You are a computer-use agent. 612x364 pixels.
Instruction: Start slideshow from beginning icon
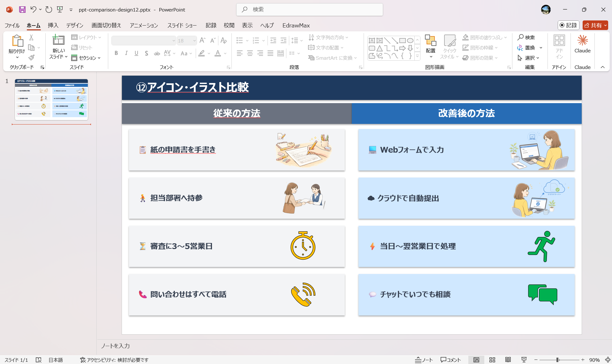(x=60, y=10)
